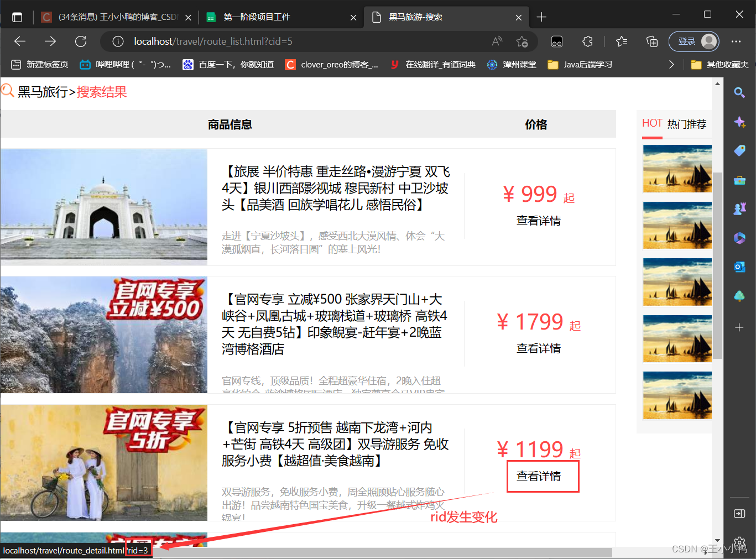Viewport: 756px width, 559px height.
Task: Open the shopping tag sidebar icon
Action: click(739, 151)
